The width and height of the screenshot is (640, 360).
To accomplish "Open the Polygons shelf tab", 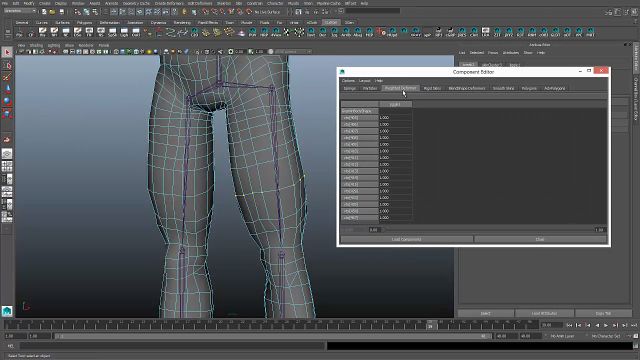I will click(84, 22).
